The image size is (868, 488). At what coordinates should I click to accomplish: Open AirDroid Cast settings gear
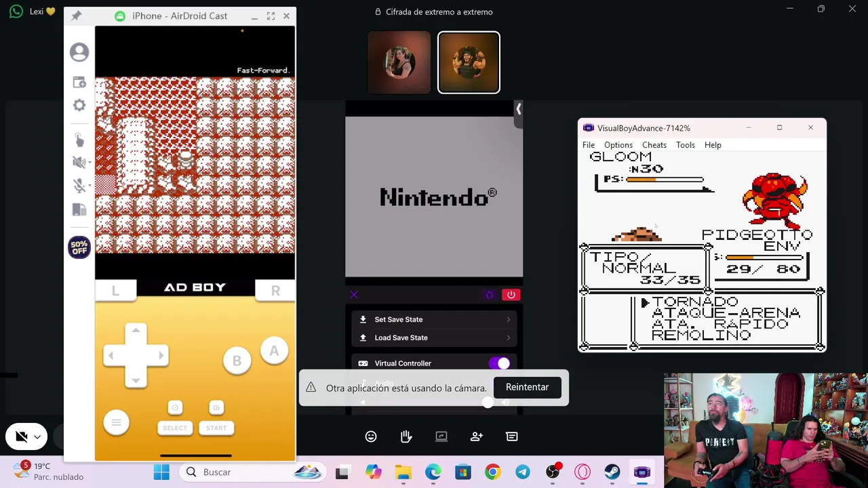79,106
